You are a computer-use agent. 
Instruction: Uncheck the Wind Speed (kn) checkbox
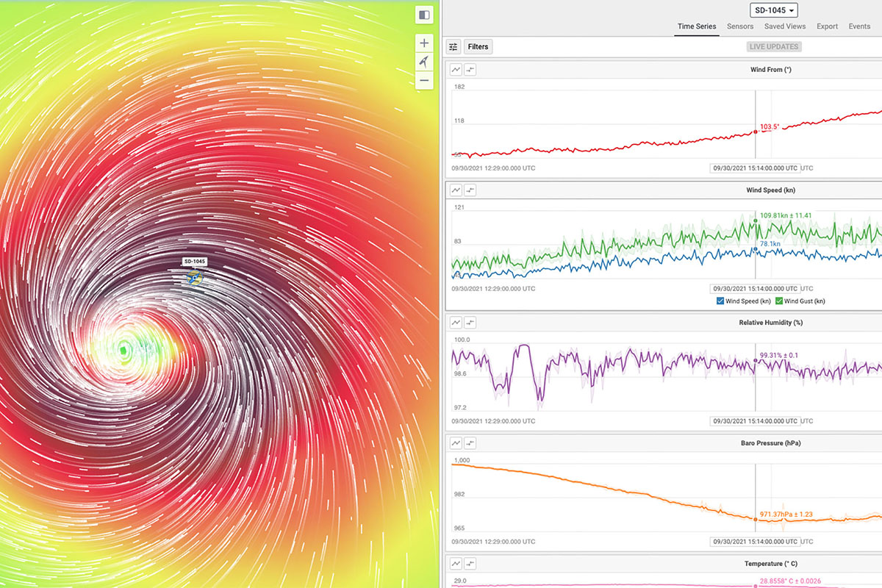click(720, 301)
